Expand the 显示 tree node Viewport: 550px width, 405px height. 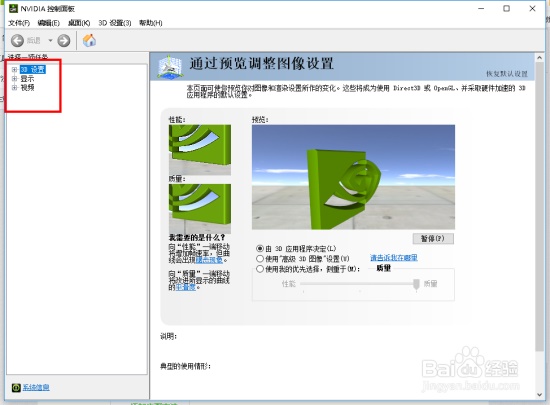14,79
